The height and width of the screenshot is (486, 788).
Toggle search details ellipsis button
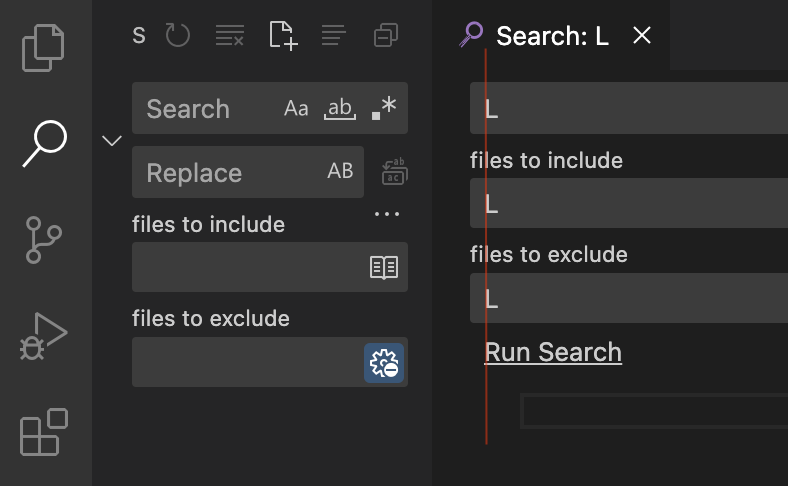(387, 214)
